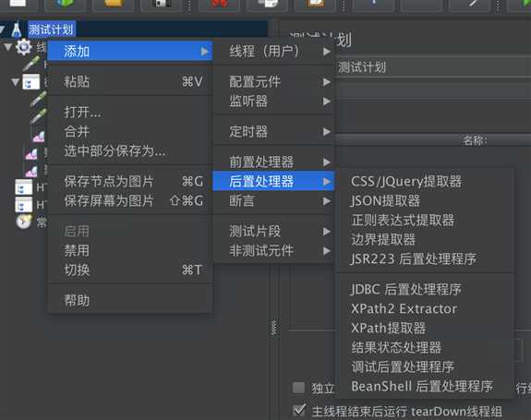The width and height of the screenshot is (531, 420).
Task: Click the timer clock icon in tree
Action: click(x=24, y=222)
